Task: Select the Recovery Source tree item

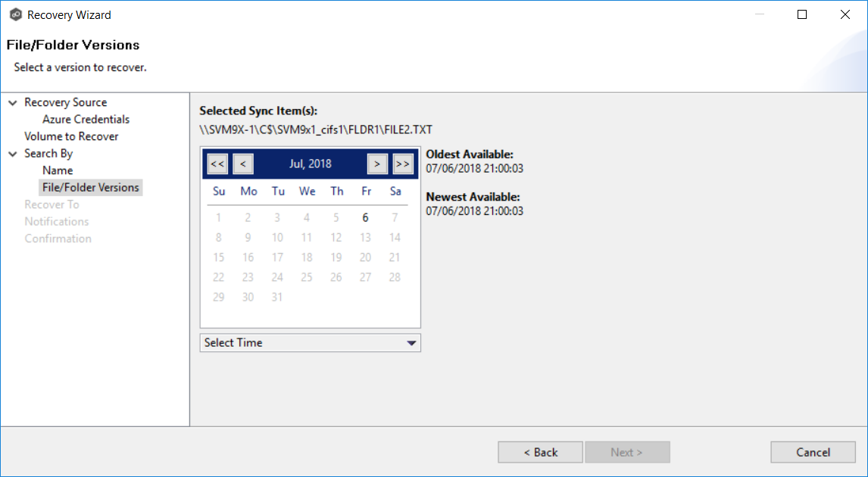Action: [x=65, y=102]
